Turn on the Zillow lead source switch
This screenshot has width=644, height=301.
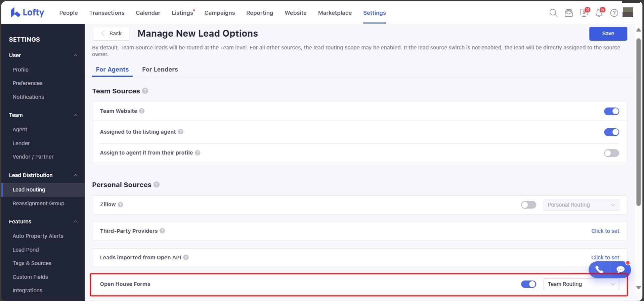pos(528,205)
